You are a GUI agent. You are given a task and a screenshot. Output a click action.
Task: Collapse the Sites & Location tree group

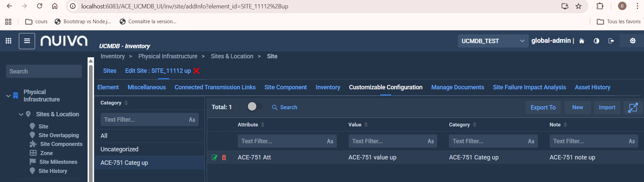[21, 114]
